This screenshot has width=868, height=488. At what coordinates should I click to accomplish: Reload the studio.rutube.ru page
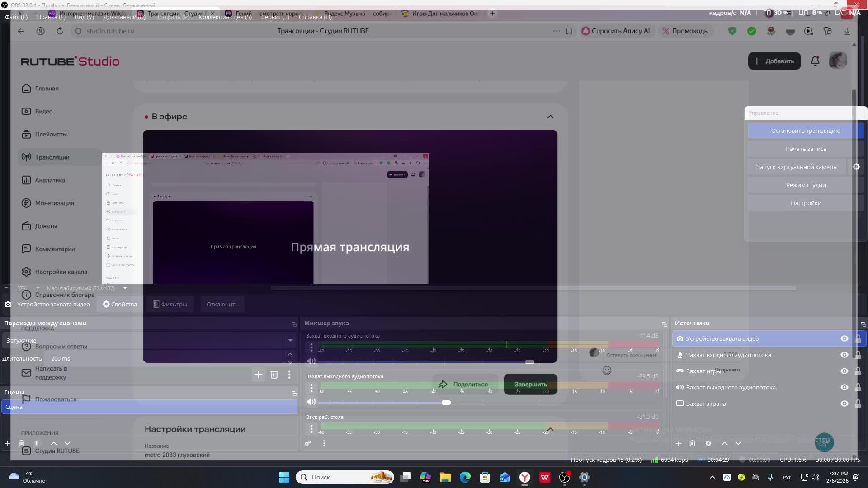click(60, 31)
